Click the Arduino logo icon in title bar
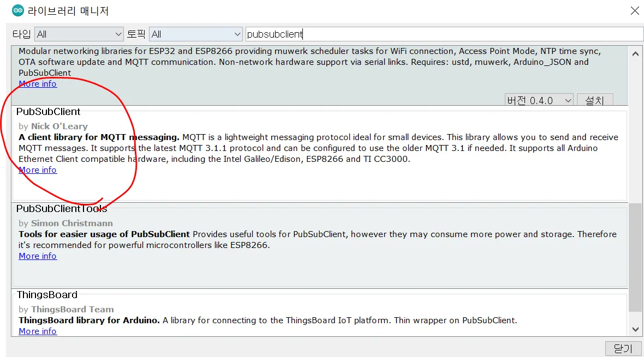This screenshot has width=644, height=357. (x=17, y=11)
